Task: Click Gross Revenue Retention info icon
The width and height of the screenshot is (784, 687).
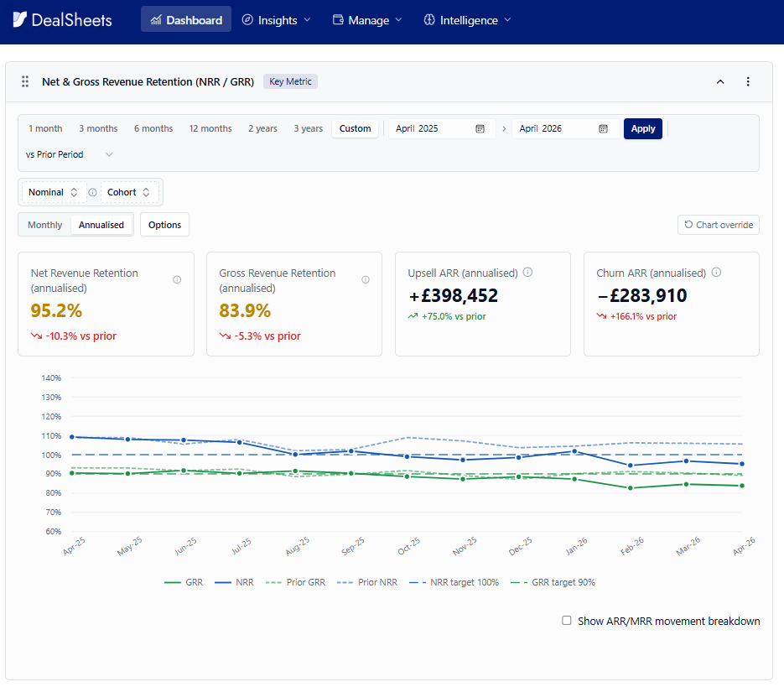Action: pyautogui.click(x=366, y=279)
